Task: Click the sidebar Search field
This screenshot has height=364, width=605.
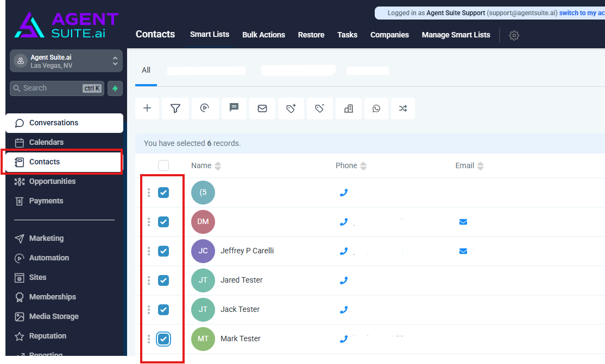Action: (x=57, y=88)
